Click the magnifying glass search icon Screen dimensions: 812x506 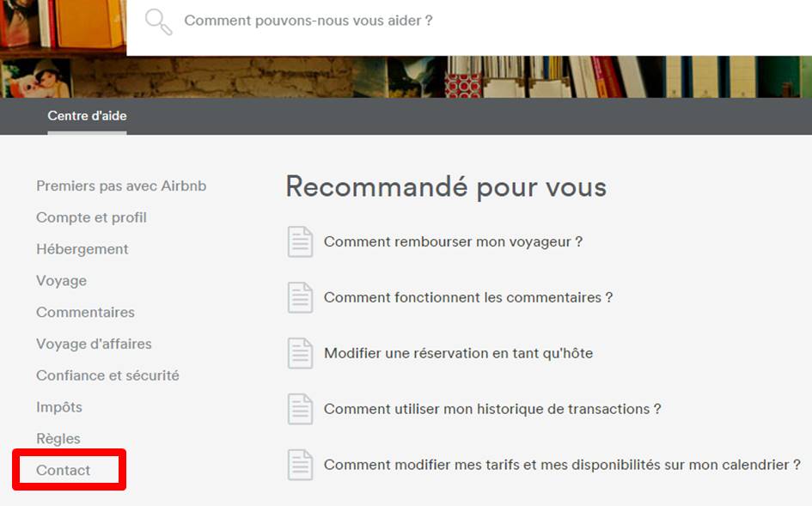tap(159, 21)
